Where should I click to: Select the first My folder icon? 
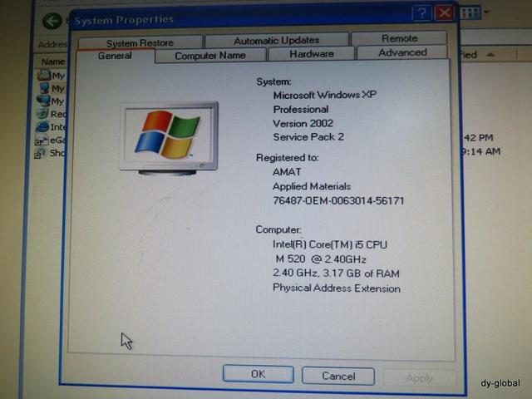coord(44,75)
